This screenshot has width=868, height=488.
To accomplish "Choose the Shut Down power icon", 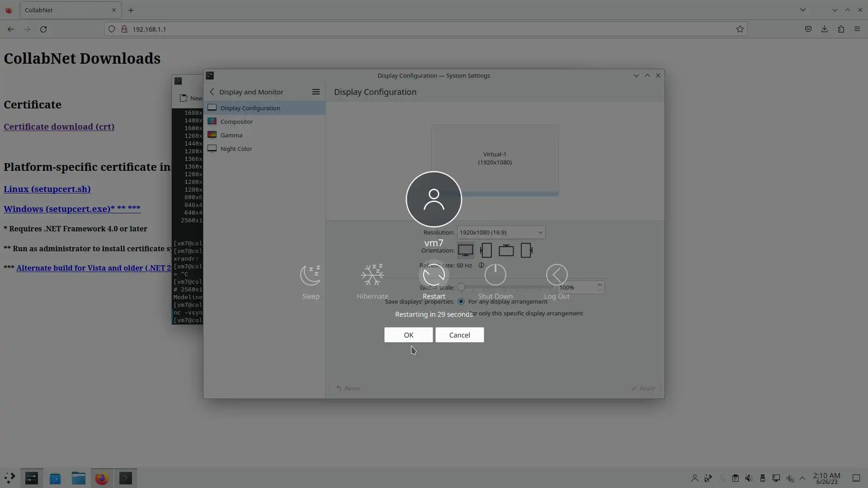I will (495, 275).
